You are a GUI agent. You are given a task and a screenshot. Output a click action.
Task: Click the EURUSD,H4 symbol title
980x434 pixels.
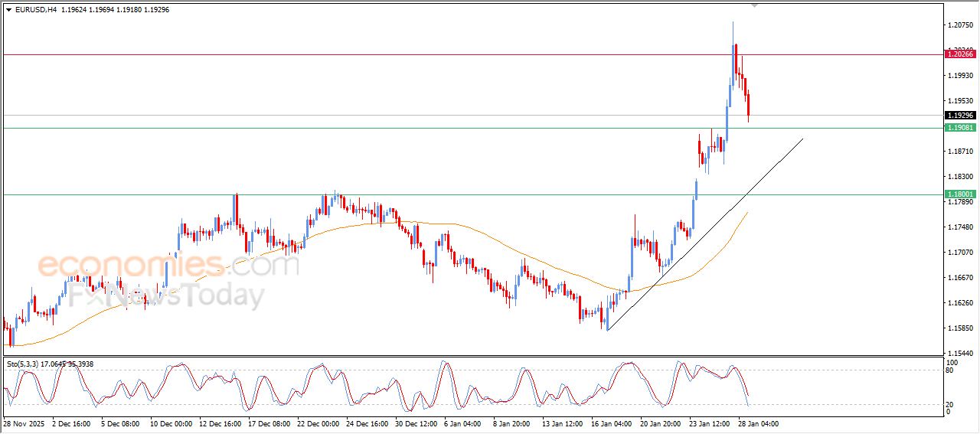pyautogui.click(x=35, y=10)
